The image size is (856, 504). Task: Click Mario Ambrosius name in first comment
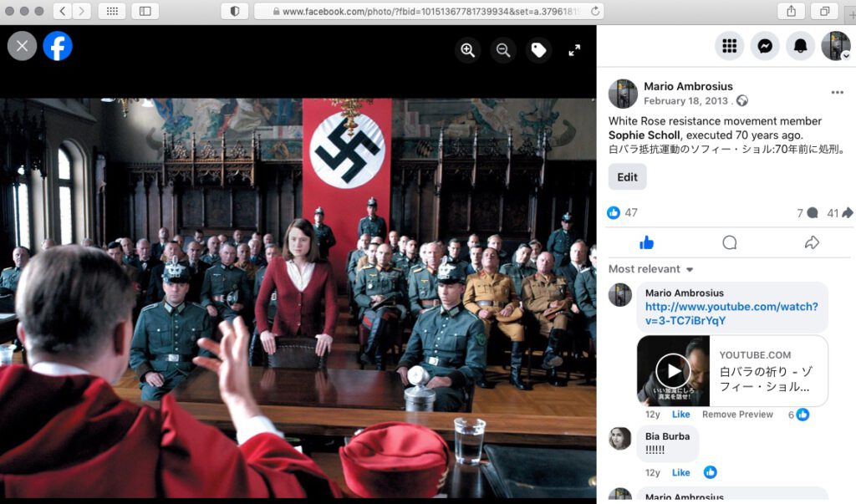pos(684,293)
